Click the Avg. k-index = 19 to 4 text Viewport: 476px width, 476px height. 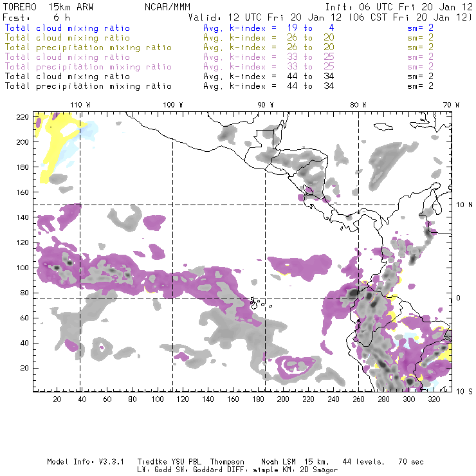click(269, 28)
